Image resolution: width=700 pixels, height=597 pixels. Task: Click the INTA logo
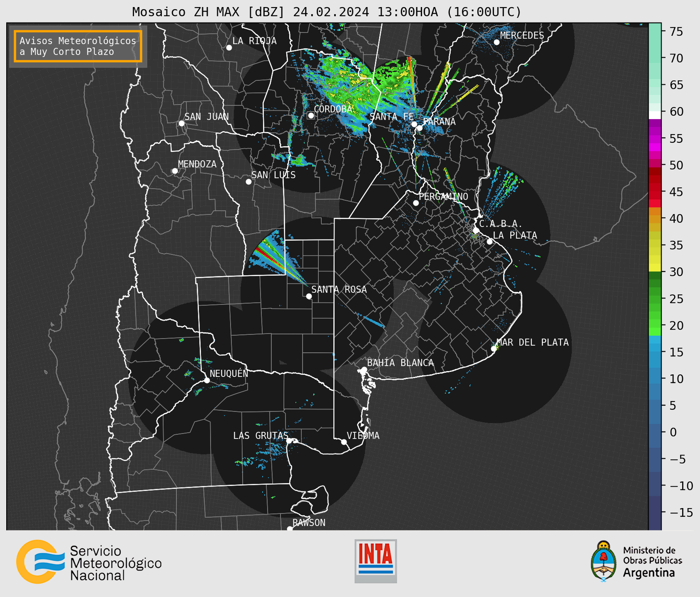pyautogui.click(x=376, y=561)
